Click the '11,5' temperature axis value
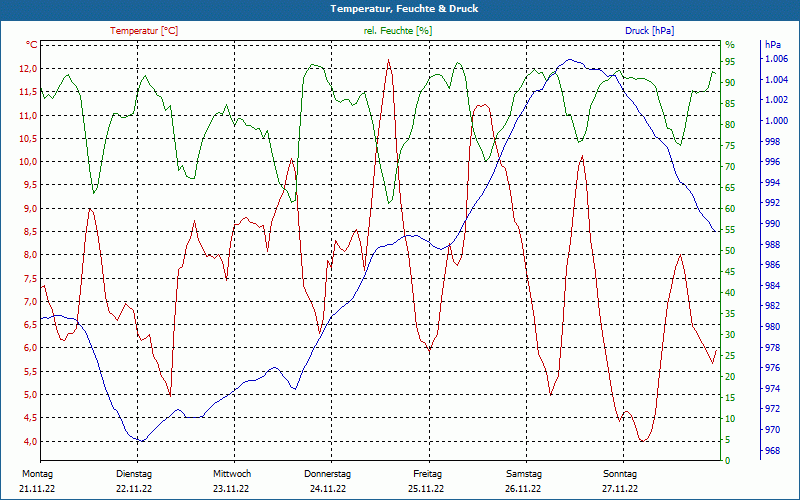 point(28,92)
